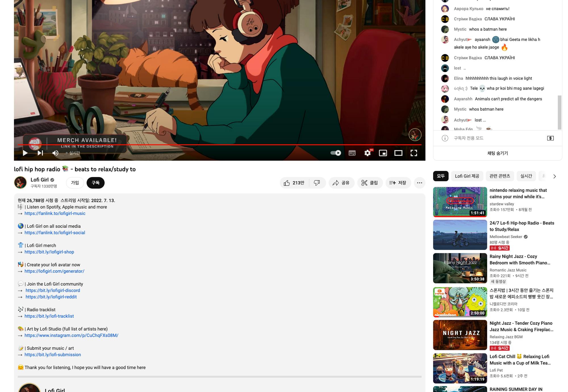Open the video settings gear
Image resolution: width=568 pixels, height=392 pixels.
tap(367, 153)
